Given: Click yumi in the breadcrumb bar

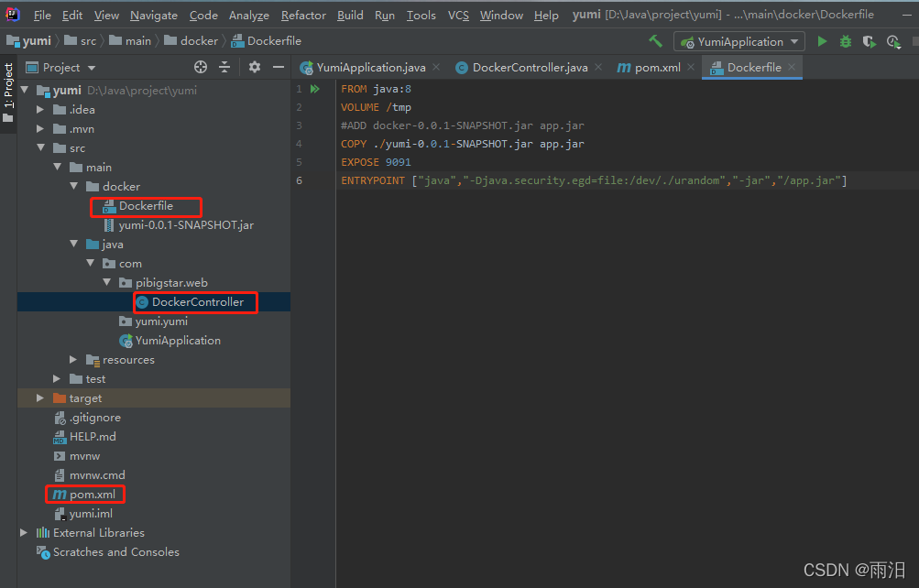Looking at the screenshot, I should tap(29, 41).
